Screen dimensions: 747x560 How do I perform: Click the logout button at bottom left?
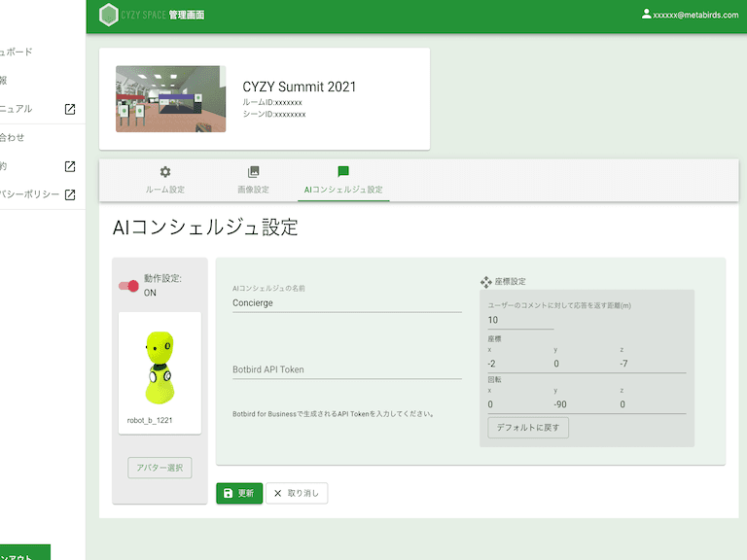24,552
